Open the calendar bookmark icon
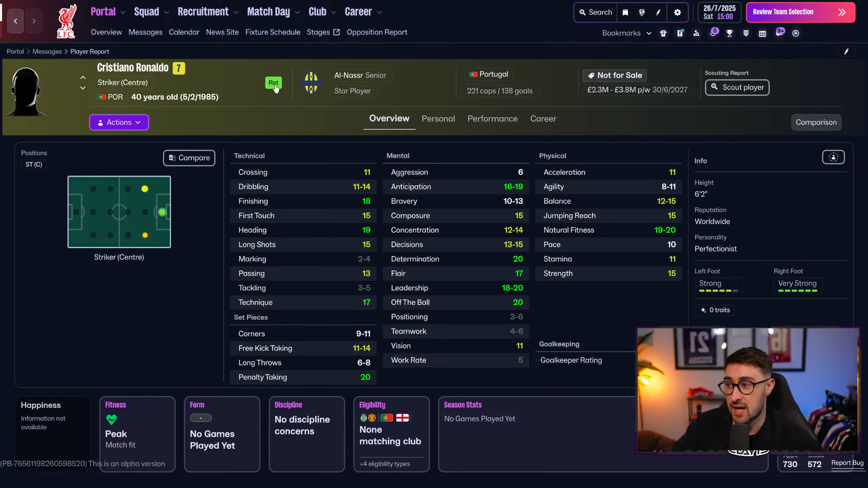Image resolution: width=868 pixels, height=488 pixels. (x=763, y=33)
